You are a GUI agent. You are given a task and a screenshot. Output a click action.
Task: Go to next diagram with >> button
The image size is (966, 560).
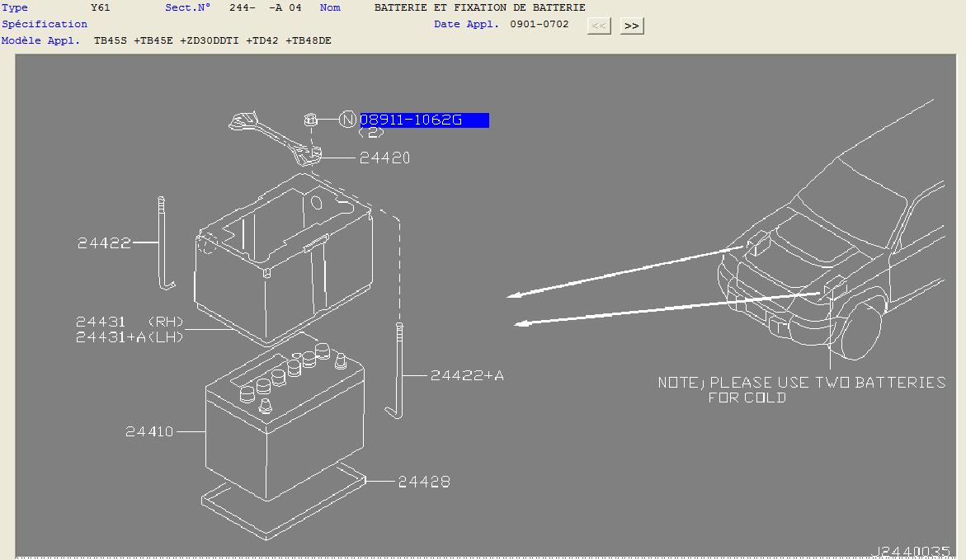631,26
